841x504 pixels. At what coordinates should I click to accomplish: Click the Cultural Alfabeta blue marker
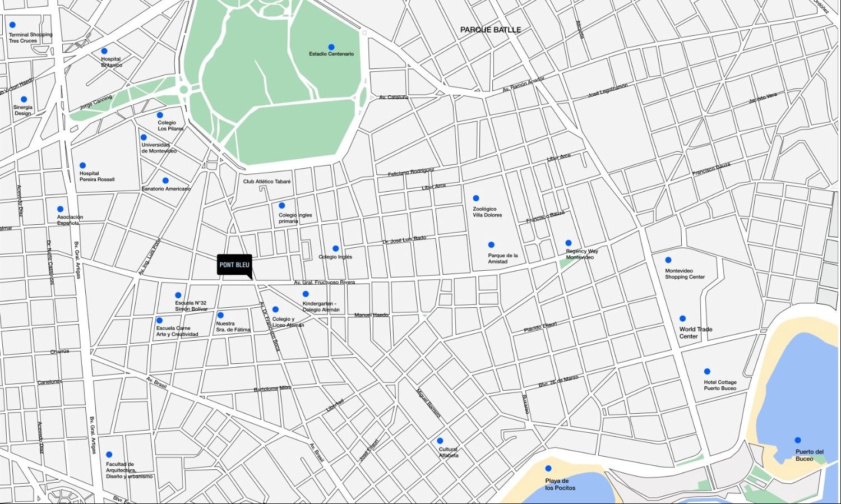440,441
